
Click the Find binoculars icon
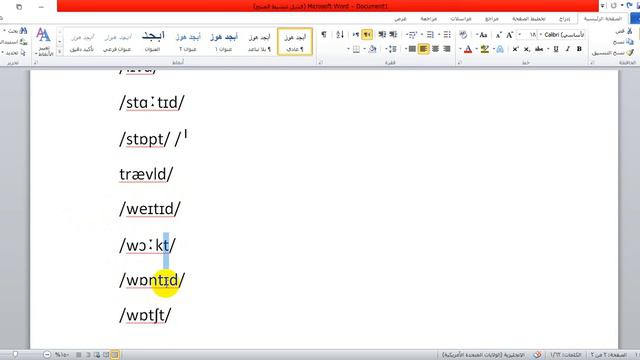[23, 31]
